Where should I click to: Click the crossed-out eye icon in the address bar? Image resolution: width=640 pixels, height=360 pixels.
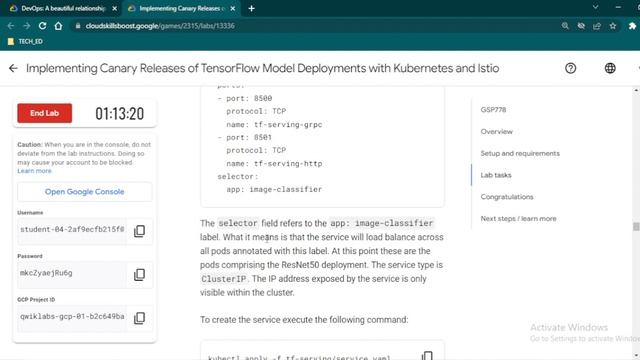coord(581,26)
